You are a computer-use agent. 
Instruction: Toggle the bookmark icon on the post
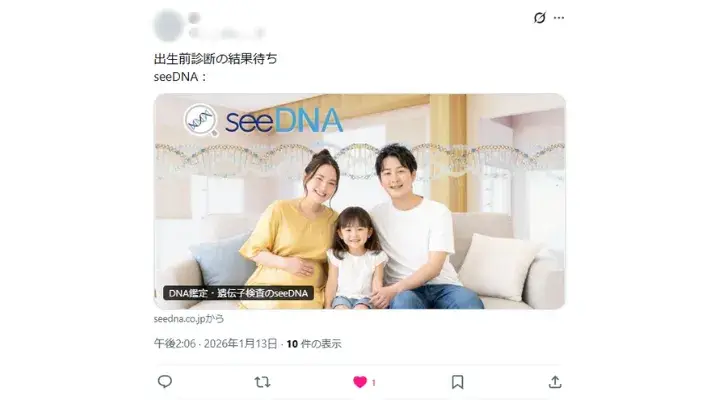[x=457, y=382]
